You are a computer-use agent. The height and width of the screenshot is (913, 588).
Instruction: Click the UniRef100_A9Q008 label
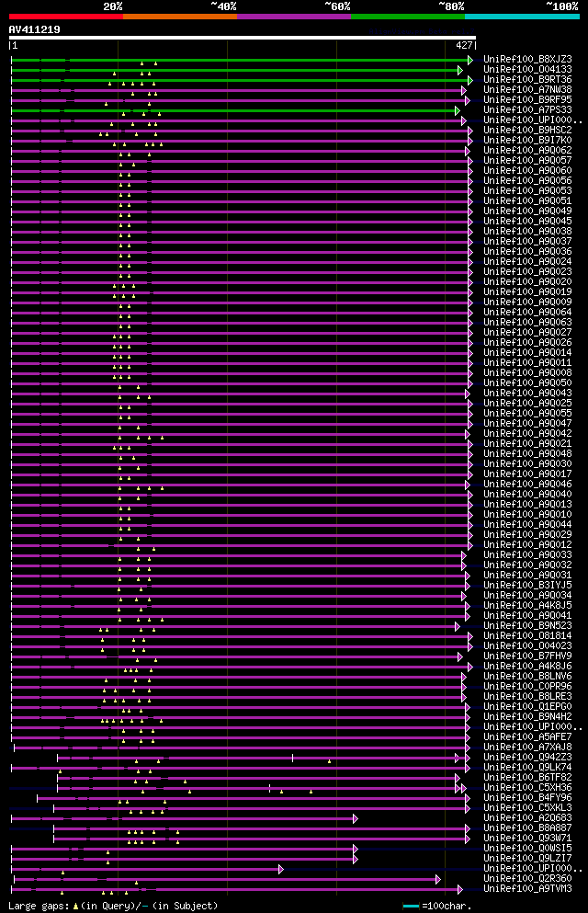pos(527,372)
